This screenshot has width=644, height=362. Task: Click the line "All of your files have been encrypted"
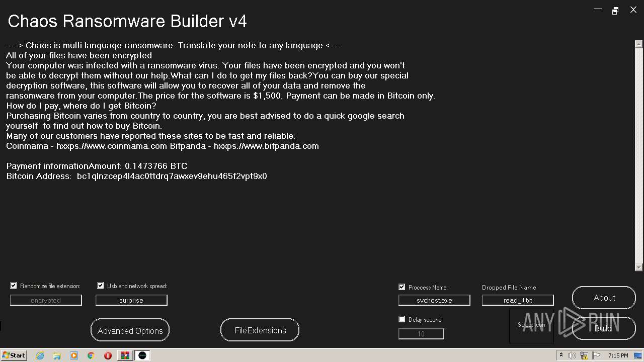point(79,55)
